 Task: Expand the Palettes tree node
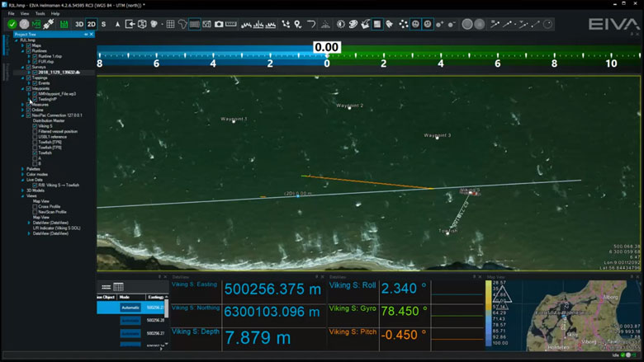(23, 169)
